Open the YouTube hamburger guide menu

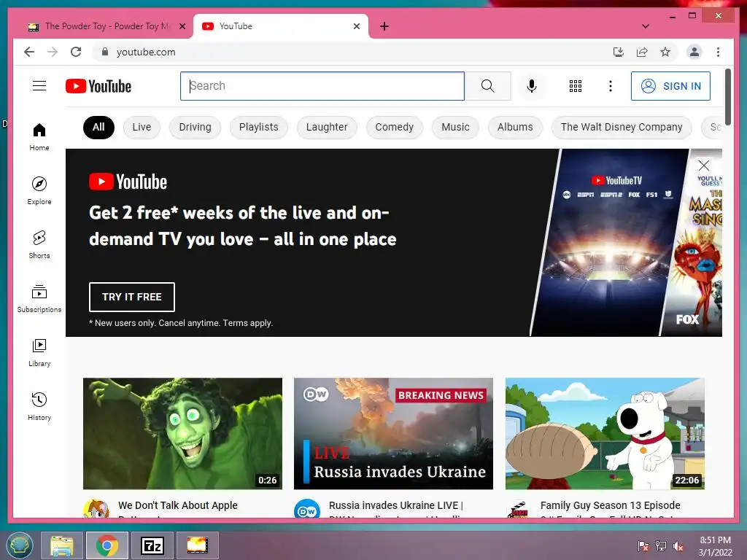(x=39, y=86)
